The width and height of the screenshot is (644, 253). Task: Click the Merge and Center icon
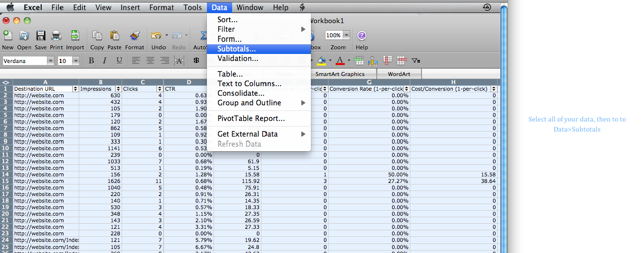pyautogui.click(x=179, y=60)
